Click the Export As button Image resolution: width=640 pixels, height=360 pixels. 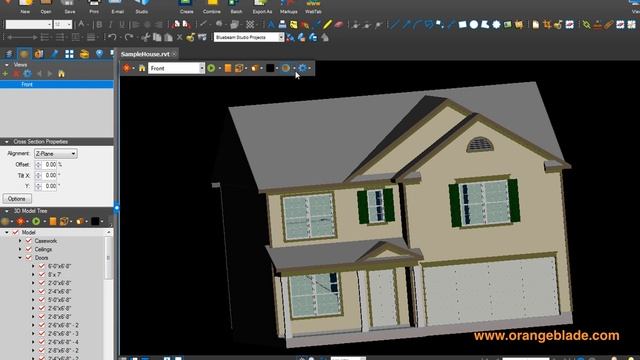262,6
